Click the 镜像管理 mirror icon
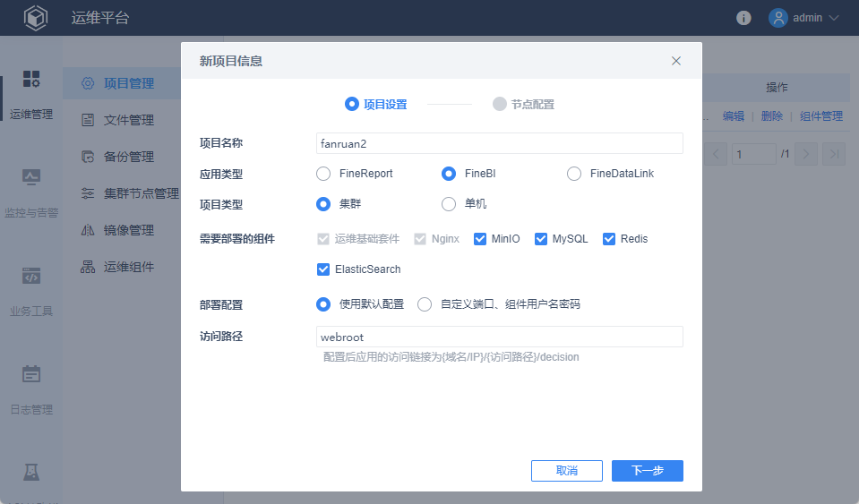 tap(88, 230)
